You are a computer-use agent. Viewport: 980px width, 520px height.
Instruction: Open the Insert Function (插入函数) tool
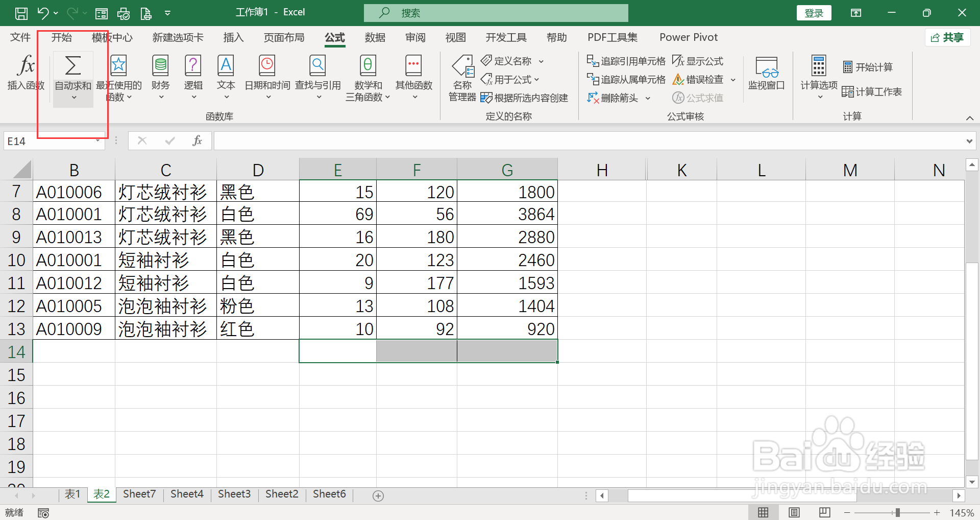24,76
